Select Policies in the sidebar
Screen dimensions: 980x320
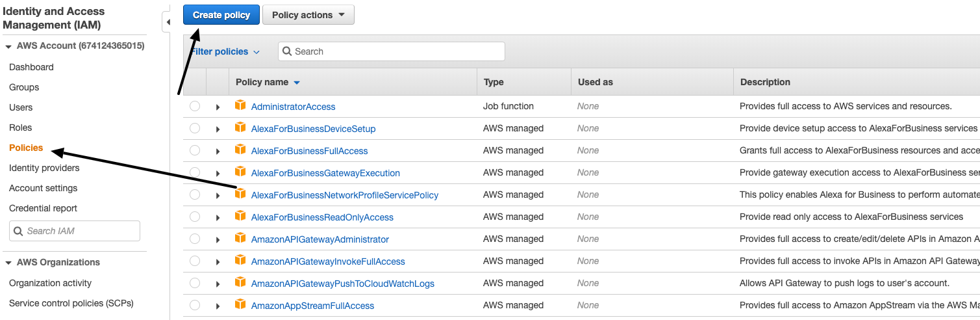pyautogui.click(x=26, y=148)
